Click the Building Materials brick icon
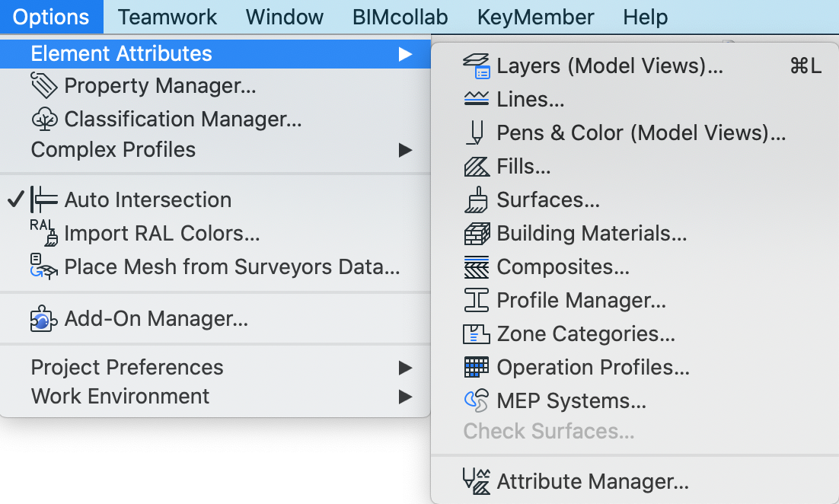The width and height of the screenshot is (839, 504). click(x=476, y=233)
